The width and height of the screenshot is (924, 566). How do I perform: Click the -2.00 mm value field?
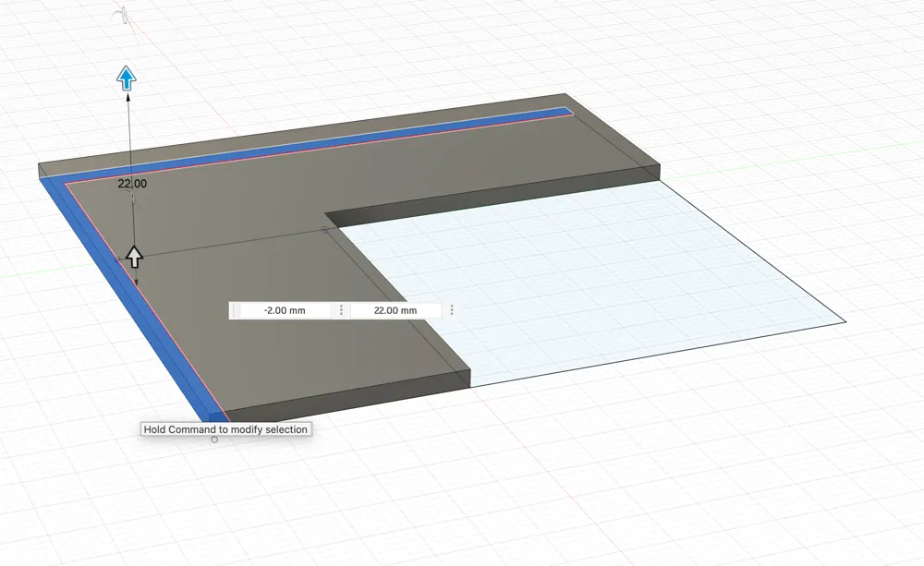(284, 310)
